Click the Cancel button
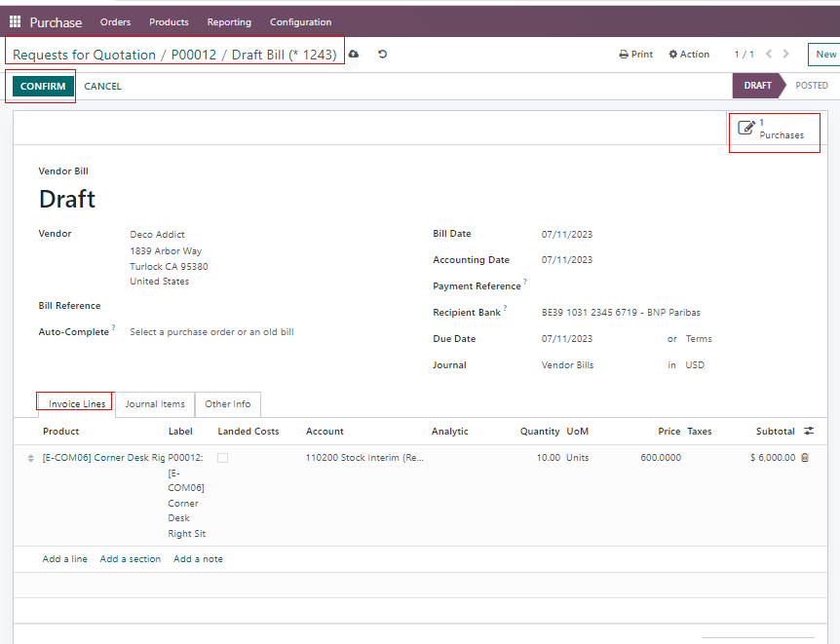840x644 pixels. 102,87
